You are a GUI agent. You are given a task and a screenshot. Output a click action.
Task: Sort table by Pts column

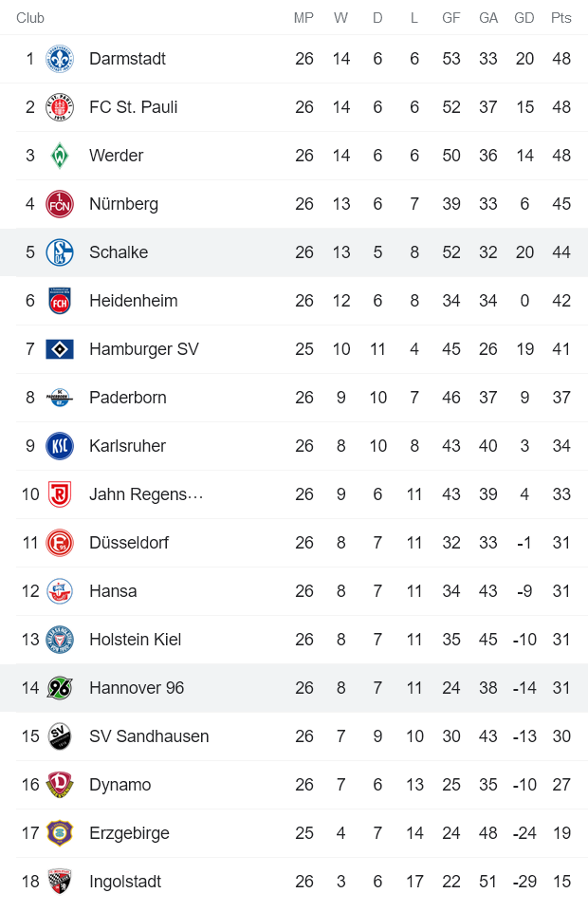560,17
